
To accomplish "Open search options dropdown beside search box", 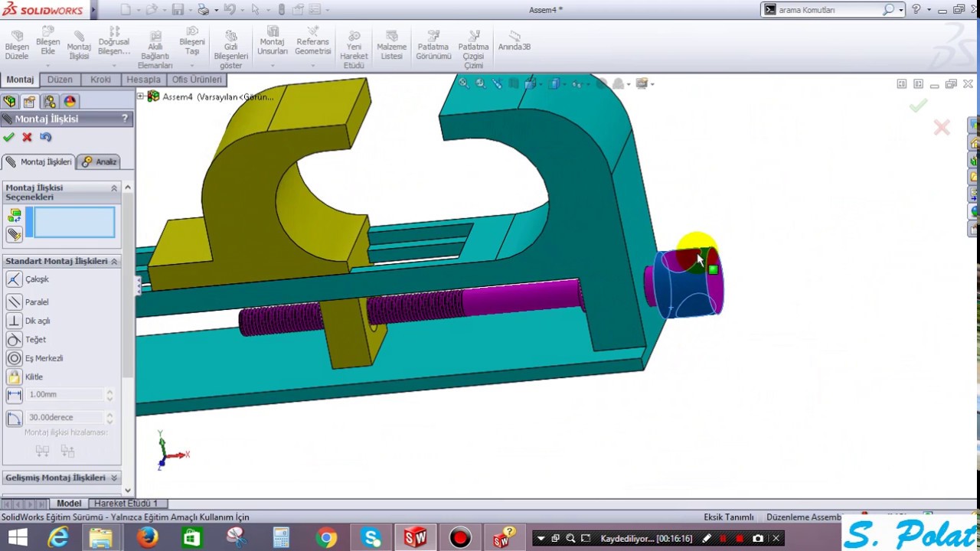I will tap(900, 10).
